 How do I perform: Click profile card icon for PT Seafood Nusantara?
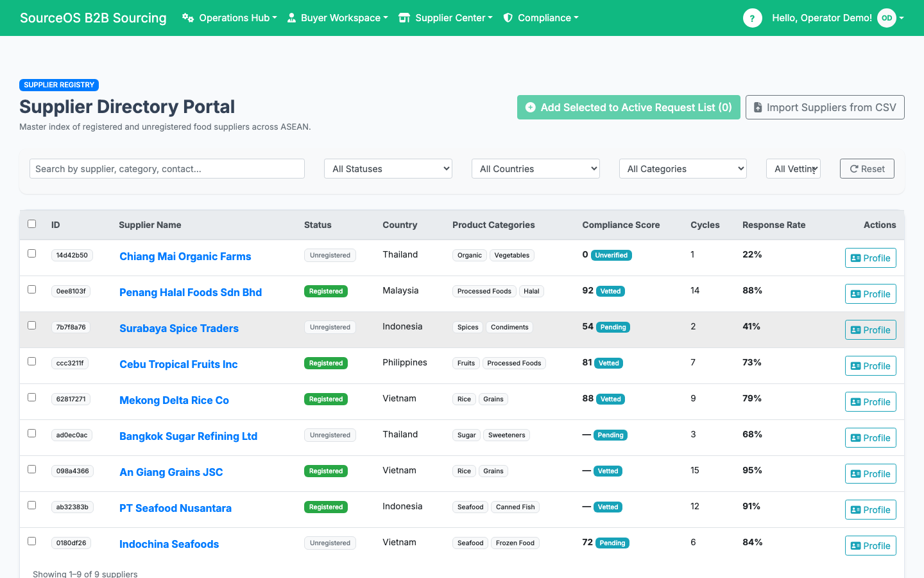tap(855, 510)
